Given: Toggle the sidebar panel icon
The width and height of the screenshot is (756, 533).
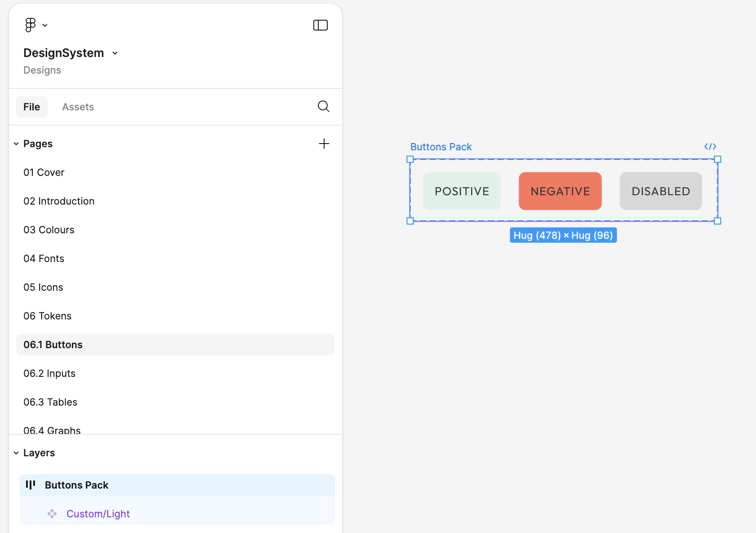Looking at the screenshot, I should (320, 25).
